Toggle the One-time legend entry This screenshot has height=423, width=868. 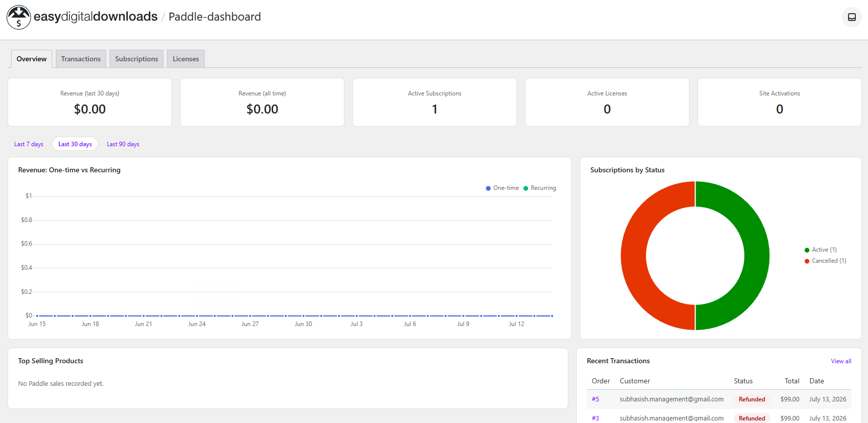pyautogui.click(x=502, y=188)
